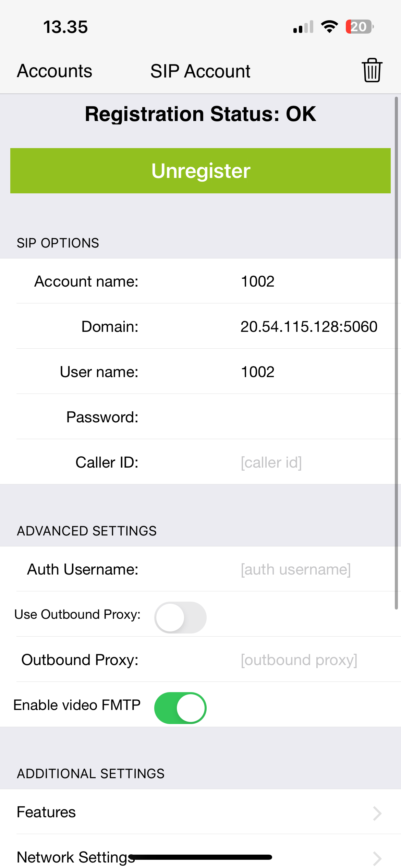Click the vertical scrollbar indicator
The height and width of the screenshot is (868, 401).
(x=396, y=353)
